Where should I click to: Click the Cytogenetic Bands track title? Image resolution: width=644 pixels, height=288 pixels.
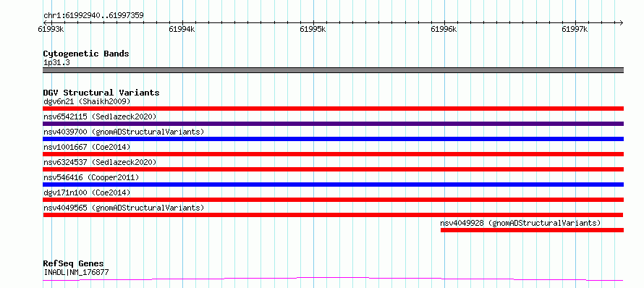pyautogui.click(x=86, y=54)
